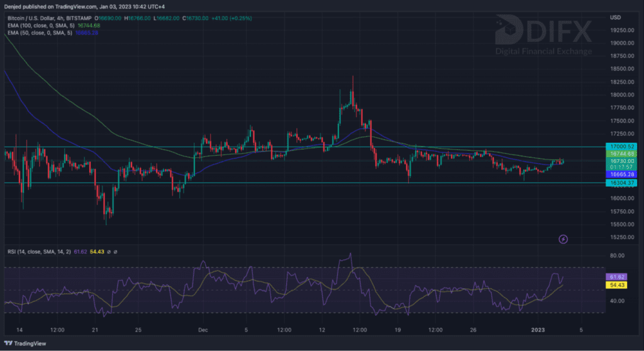Click the purple 61.62 RSI value tag

tap(614, 277)
